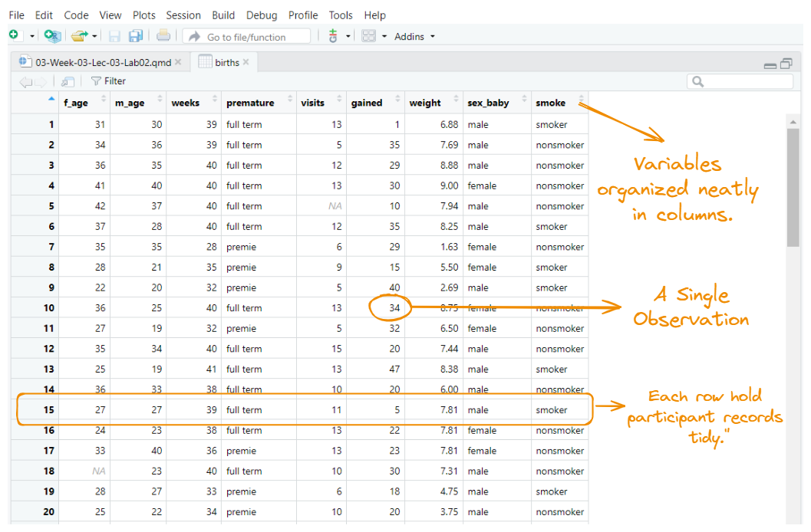Click the search box in the data viewer
The width and height of the screenshot is (811, 532).
click(x=740, y=81)
